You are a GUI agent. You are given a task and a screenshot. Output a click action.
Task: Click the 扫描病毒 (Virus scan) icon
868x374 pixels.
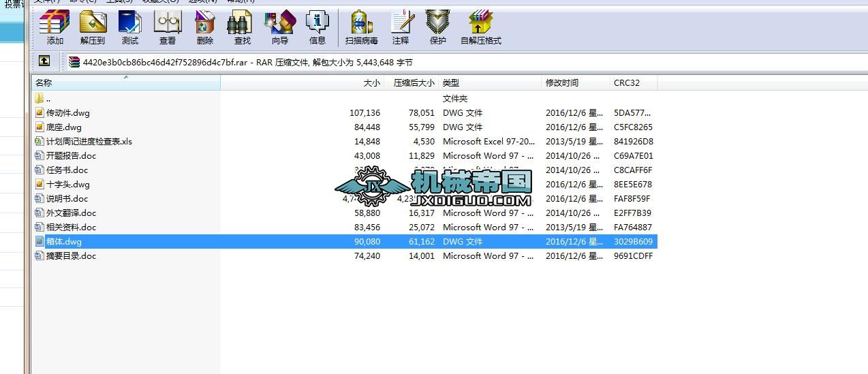pos(362,24)
